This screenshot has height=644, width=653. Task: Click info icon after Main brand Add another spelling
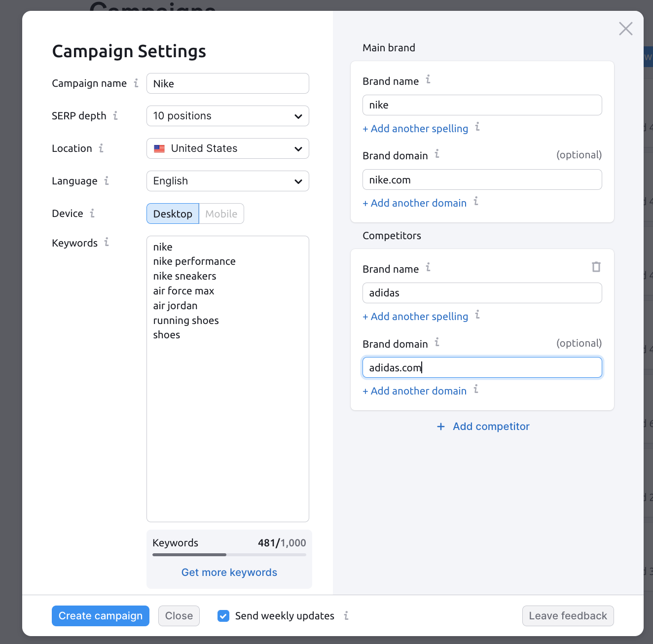(x=477, y=127)
